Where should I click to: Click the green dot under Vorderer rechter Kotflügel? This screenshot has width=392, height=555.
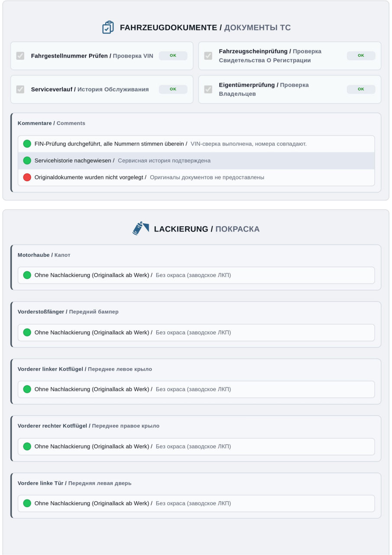27,446
